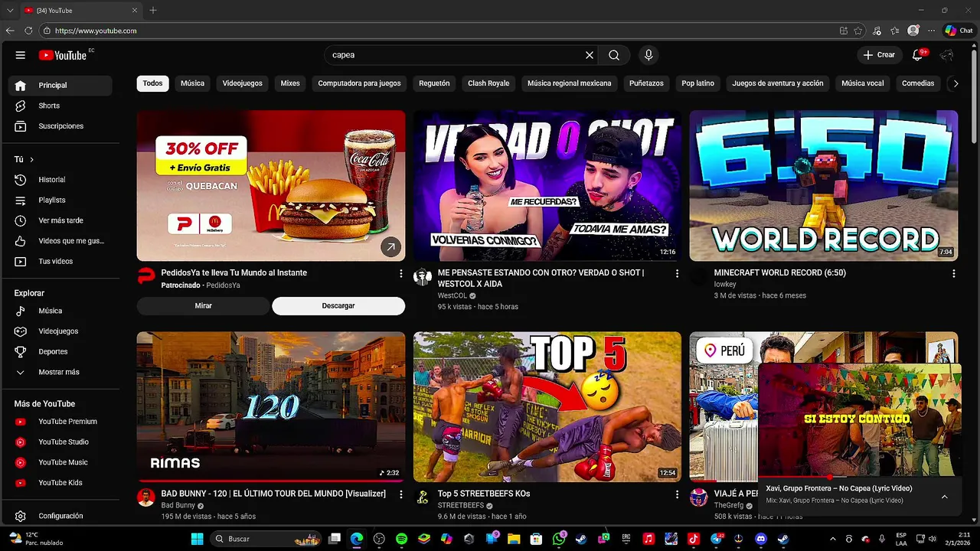Screen dimensions: 980x551
Task: Reload the page
Action: [x=28, y=31]
